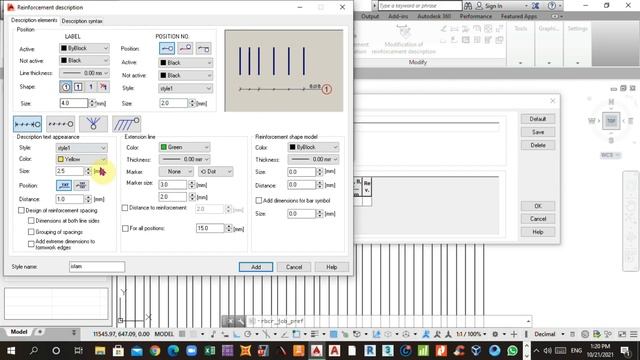Viewport: 640px width, 360px height.
Task: Click Save button in background dialog
Action: click(x=538, y=132)
